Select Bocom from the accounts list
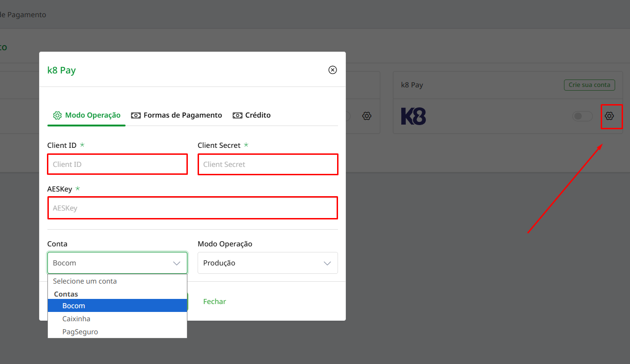 click(x=73, y=306)
